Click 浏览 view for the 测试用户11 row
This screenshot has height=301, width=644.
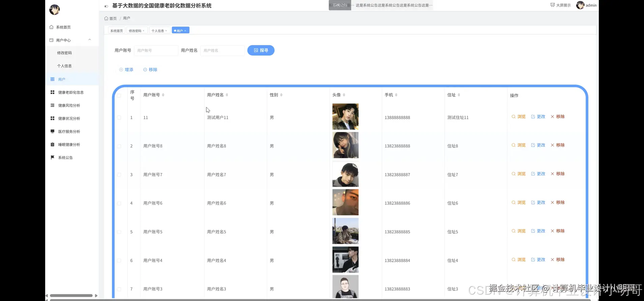tap(519, 116)
